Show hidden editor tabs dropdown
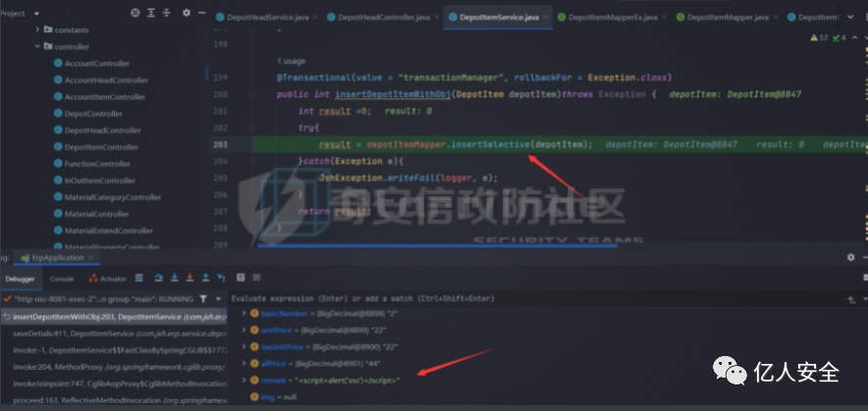 coord(850,18)
